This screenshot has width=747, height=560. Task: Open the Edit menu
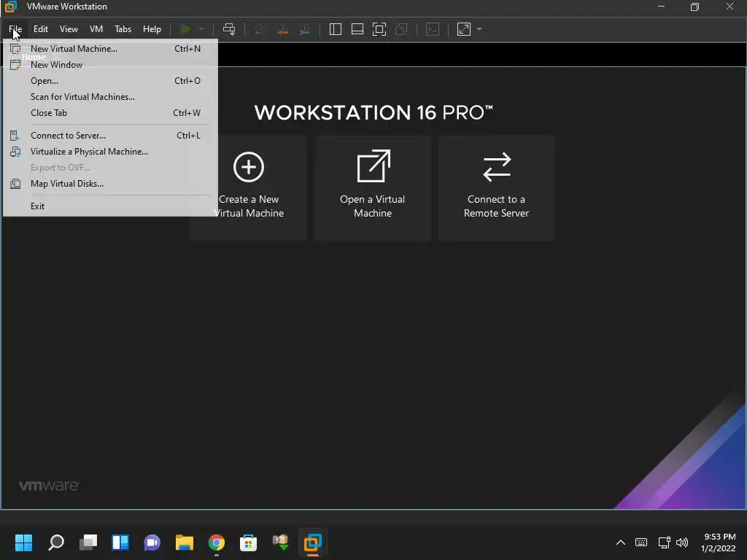pos(41,29)
